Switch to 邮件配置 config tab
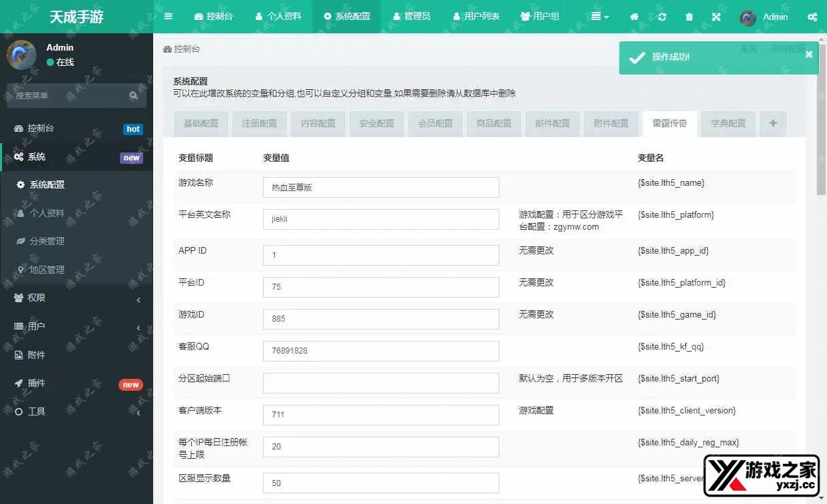827x504 pixels. click(x=553, y=124)
